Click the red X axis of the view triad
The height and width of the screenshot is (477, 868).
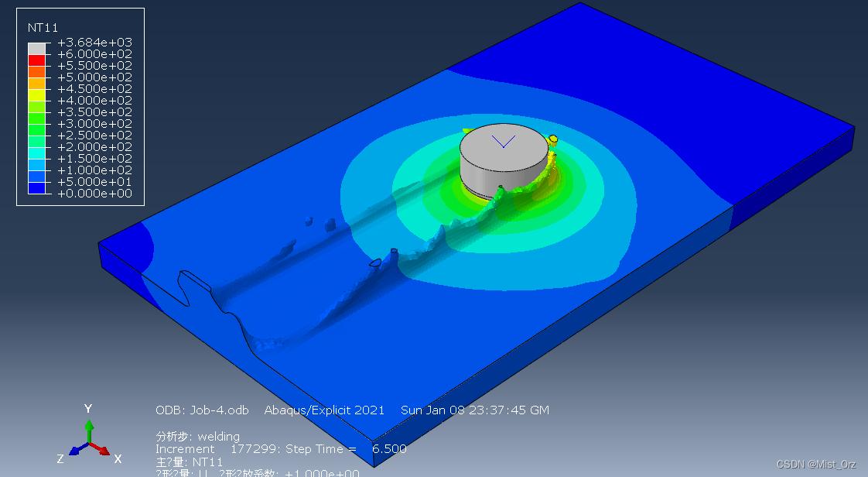click(101, 448)
